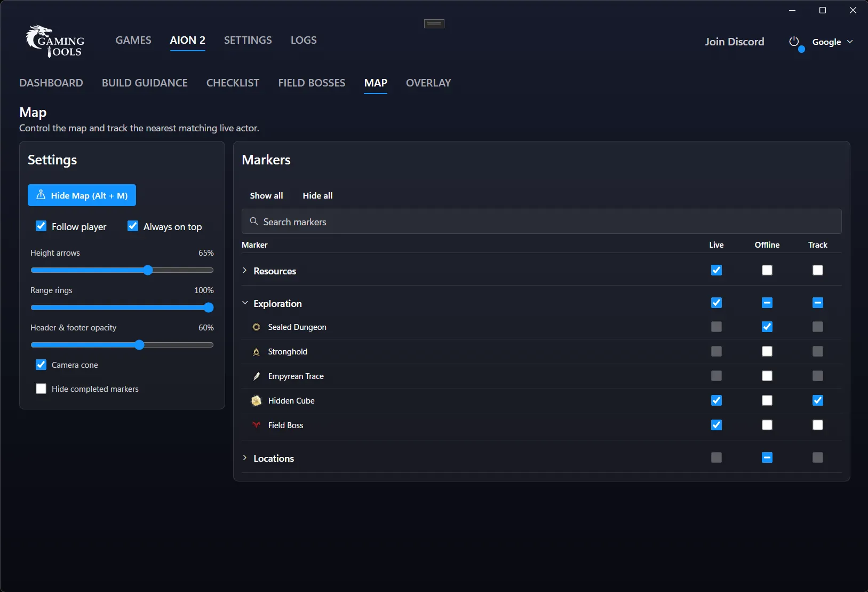868x592 pixels.
Task: Click the Hidden Cube marker icon
Action: point(257,401)
